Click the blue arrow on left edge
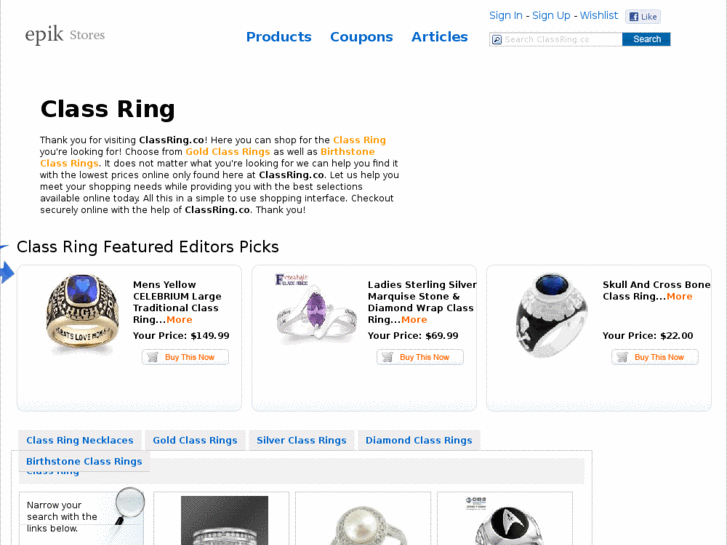Viewport: 727px width, 545px height. (x=6, y=271)
